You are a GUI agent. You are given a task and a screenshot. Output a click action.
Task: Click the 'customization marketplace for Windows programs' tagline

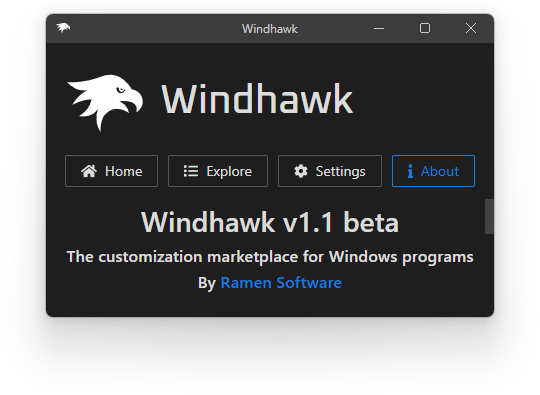[270, 257]
